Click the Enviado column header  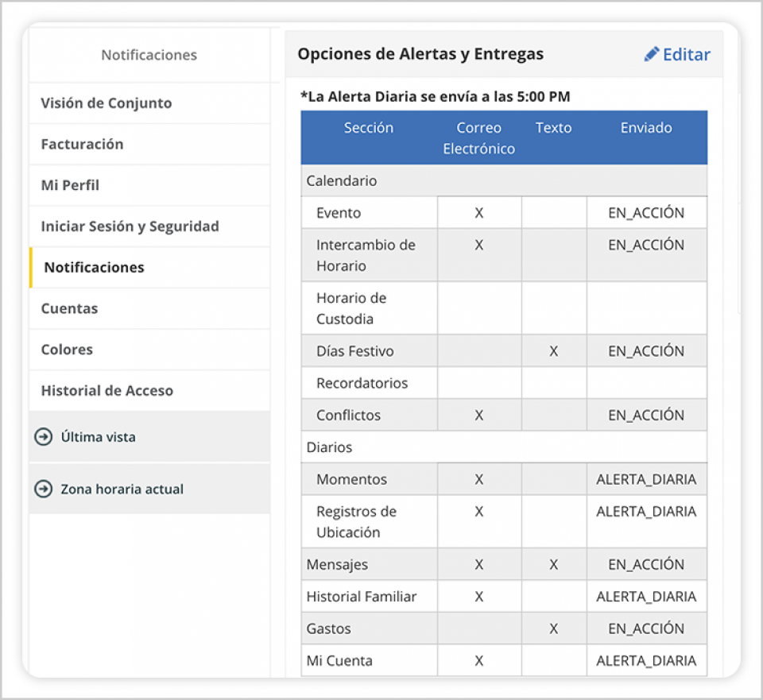pyautogui.click(x=646, y=128)
